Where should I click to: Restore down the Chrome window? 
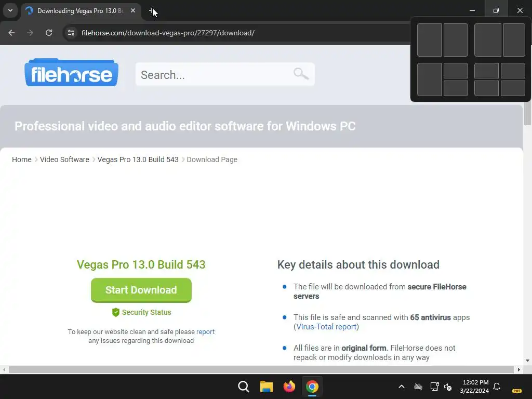496,10
